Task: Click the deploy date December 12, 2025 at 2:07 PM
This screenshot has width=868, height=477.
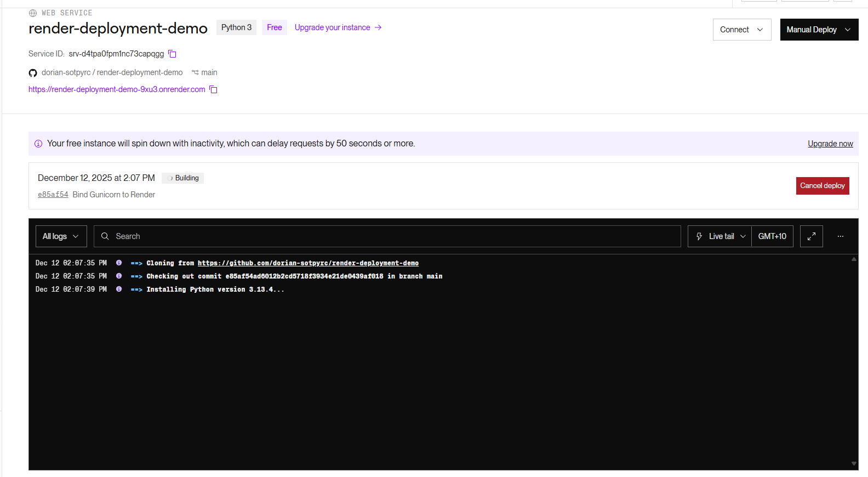Action: (x=96, y=178)
